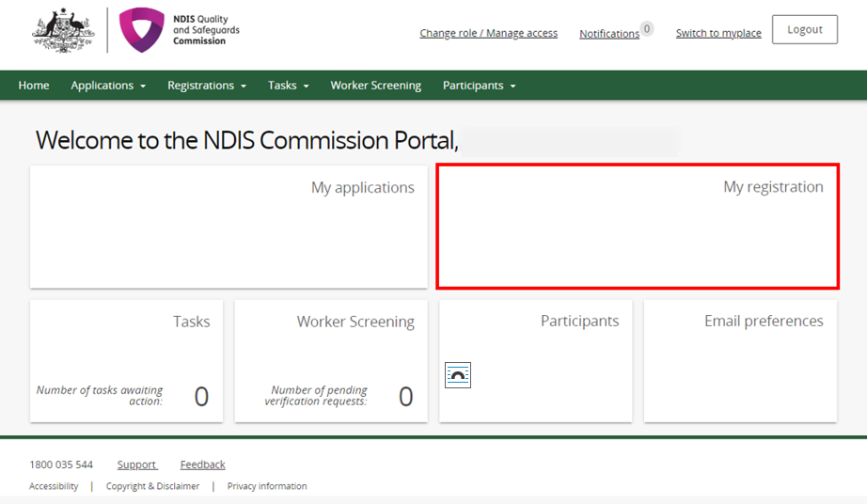Click the Participants tile loading icon

tap(458, 375)
